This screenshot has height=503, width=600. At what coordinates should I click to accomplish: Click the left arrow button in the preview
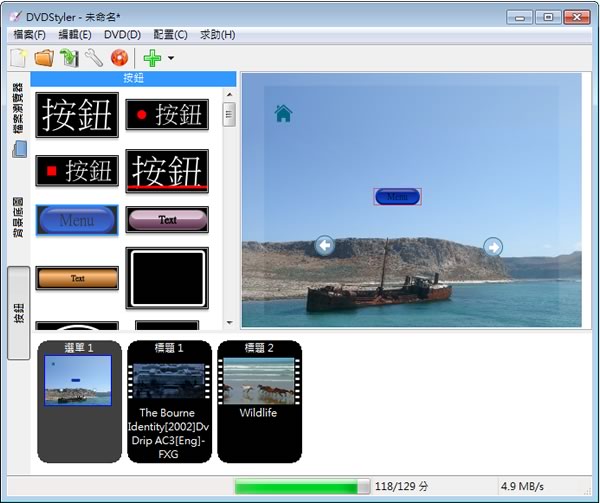[x=324, y=245]
